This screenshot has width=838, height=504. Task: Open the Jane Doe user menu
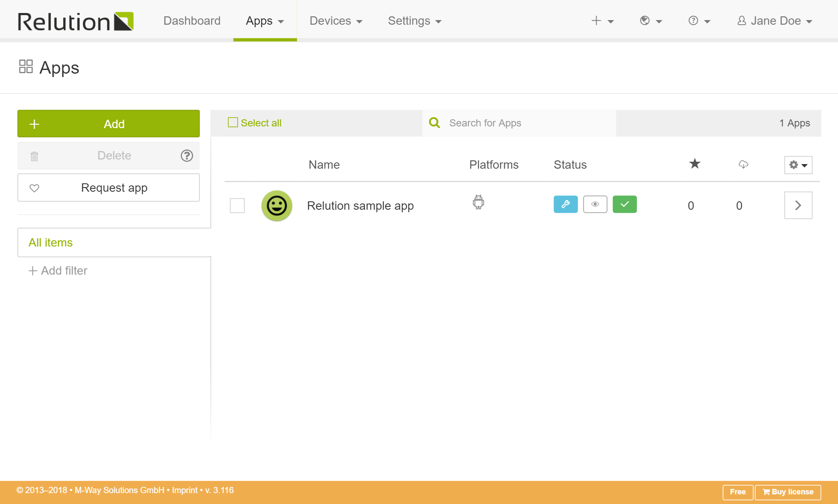(775, 21)
